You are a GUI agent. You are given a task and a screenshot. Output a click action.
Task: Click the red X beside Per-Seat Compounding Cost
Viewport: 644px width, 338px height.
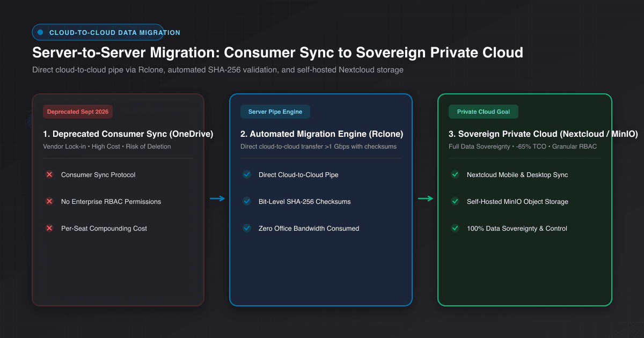coord(49,229)
